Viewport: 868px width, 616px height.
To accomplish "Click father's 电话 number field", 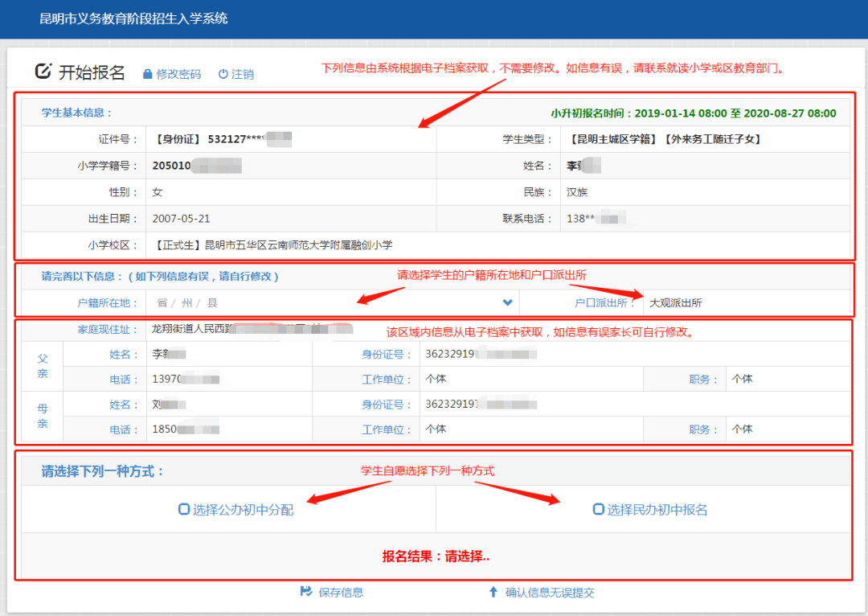I will pos(228,379).
